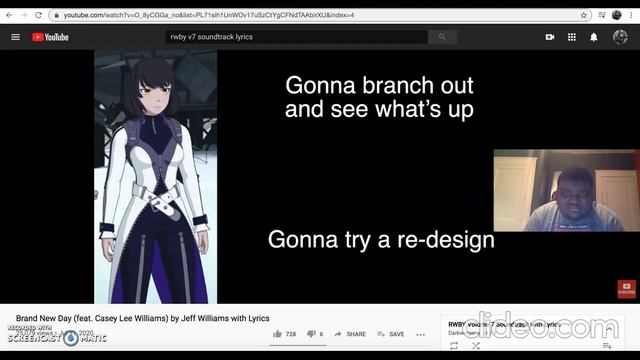Click the video title 'Brand New Day'

click(142, 318)
